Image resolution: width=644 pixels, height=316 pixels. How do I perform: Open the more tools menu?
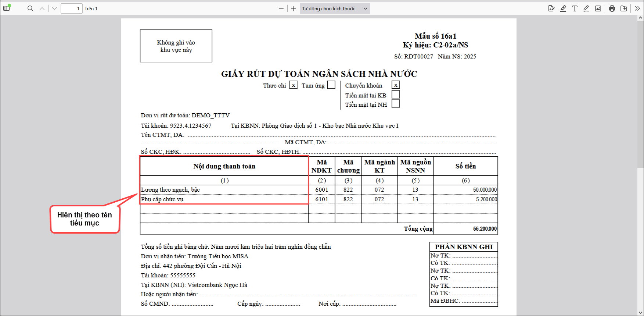tap(637, 8)
